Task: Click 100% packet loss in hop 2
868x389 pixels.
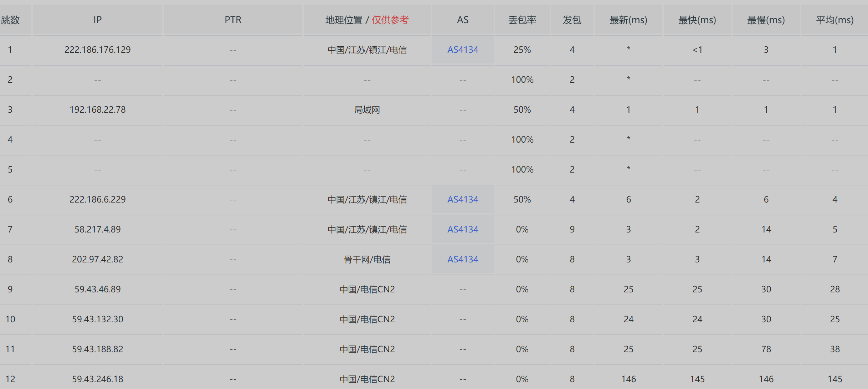Action: click(x=522, y=80)
